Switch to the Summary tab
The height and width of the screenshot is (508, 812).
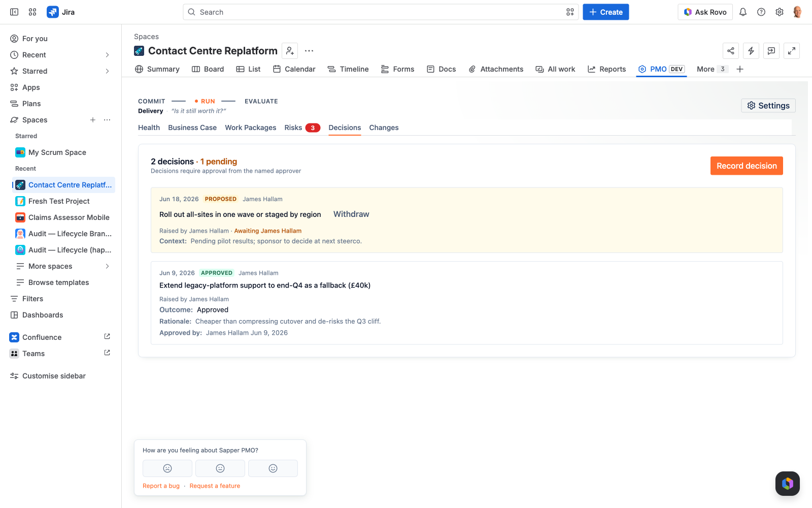click(x=157, y=69)
